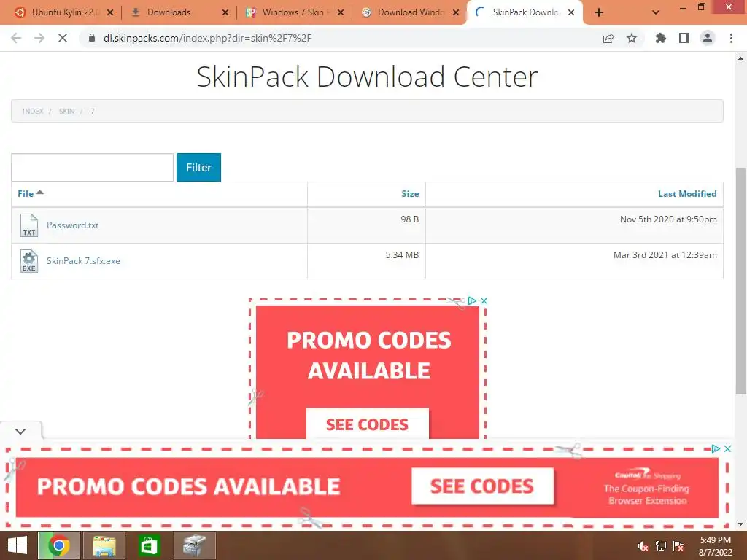Close the Download Windows tab
Image resolution: width=747 pixels, height=560 pixels.
[456, 12]
